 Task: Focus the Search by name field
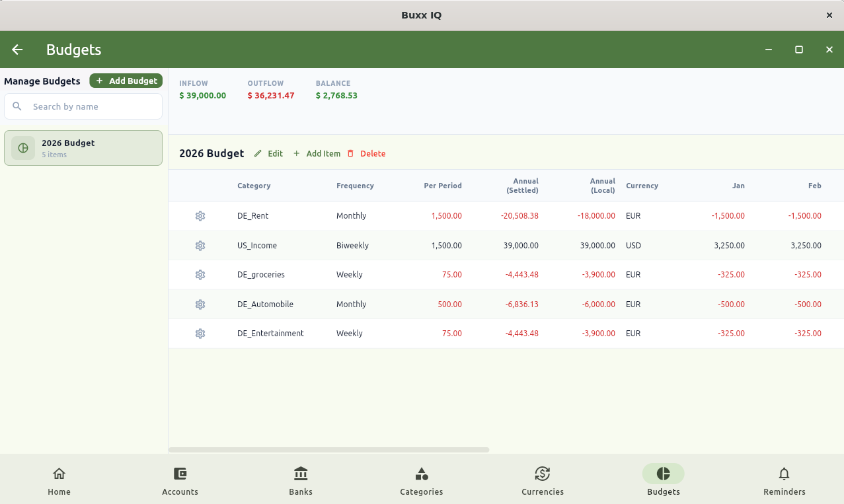[83, 106]
